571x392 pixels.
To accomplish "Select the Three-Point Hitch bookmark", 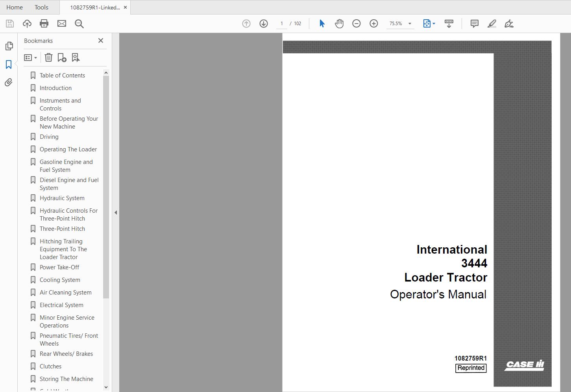I will (62, 229).
